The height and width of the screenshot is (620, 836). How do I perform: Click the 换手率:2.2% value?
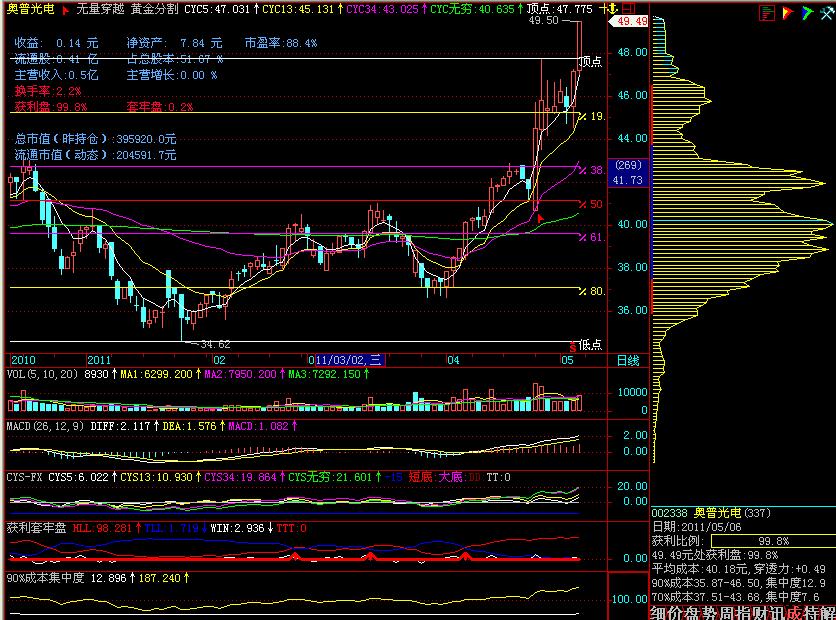[48, 91]
